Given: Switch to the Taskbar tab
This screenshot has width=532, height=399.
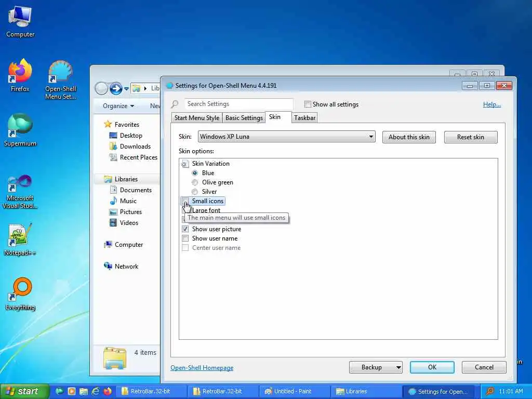Looking at the screenshot, I should 304,118.
